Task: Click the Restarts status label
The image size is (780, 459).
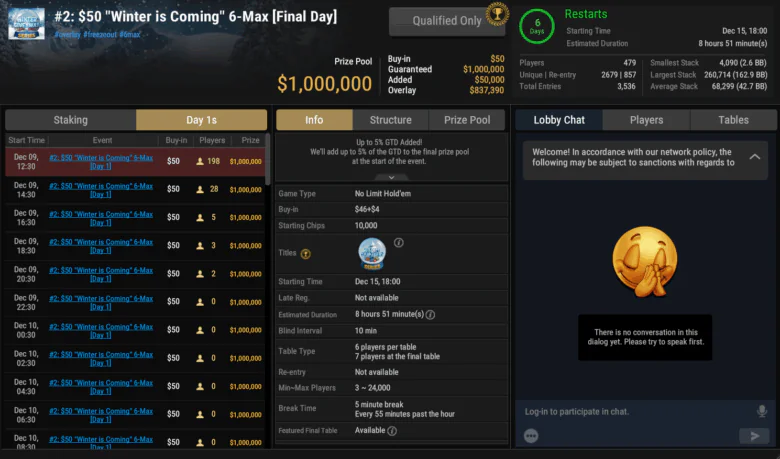Action: (x=585, y=14)
